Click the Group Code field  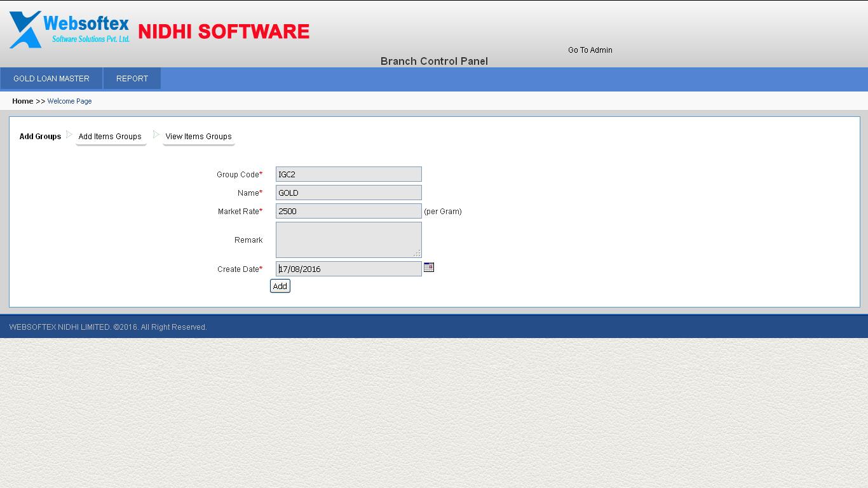point(348,174)
